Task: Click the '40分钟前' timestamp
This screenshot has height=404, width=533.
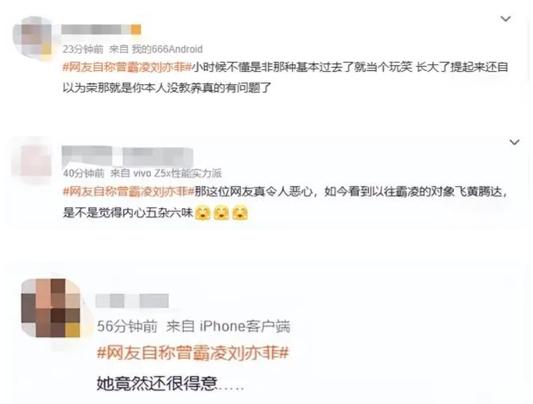Action: [84, 173]
